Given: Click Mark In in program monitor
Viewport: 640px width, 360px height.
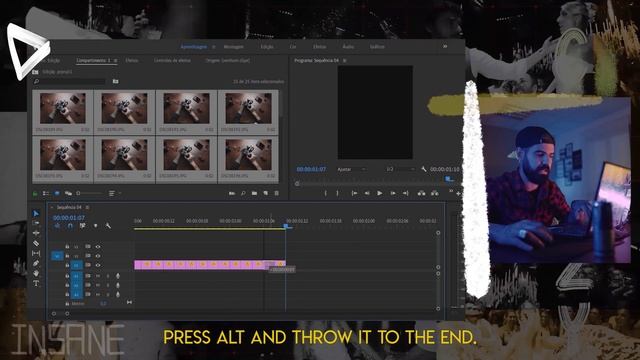Looking at the screenshot, I should [325, 193].
